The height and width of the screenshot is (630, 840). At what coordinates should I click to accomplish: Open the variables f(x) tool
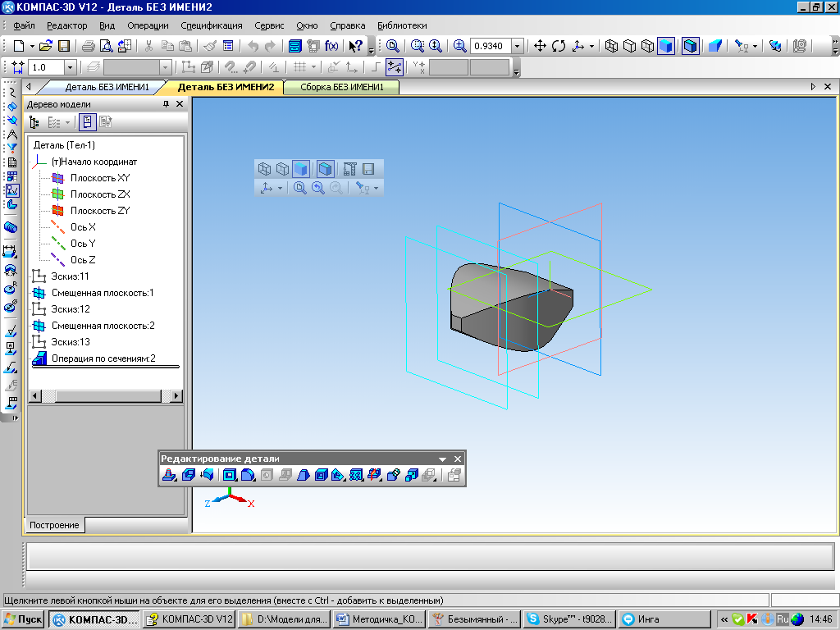coord(331,46)
